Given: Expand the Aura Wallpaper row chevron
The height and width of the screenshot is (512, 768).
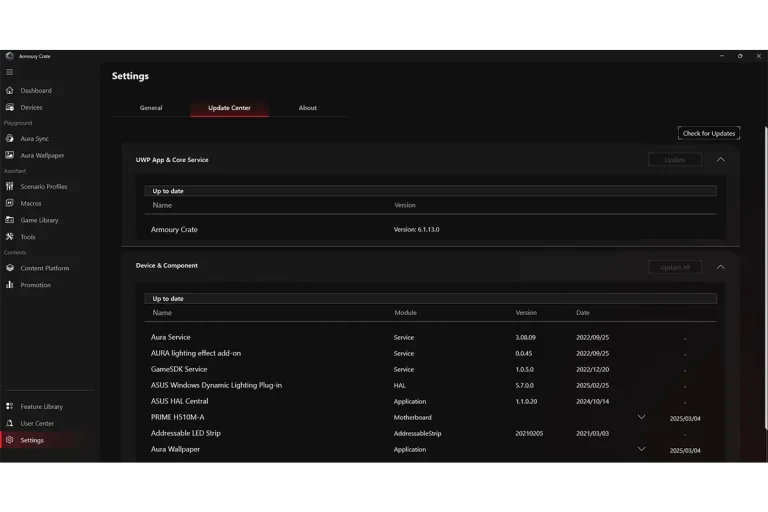Looking at the screenshot, I should [641, 449].
